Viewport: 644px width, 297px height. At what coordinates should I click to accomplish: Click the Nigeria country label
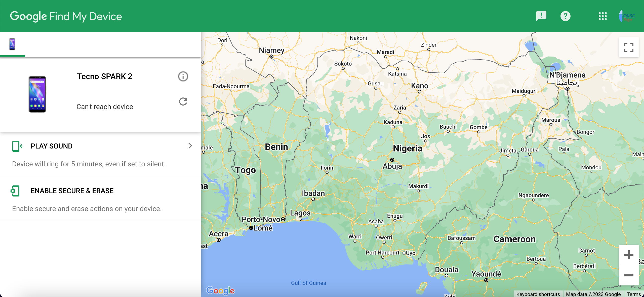pyautogui.click(x=408, y=148)
